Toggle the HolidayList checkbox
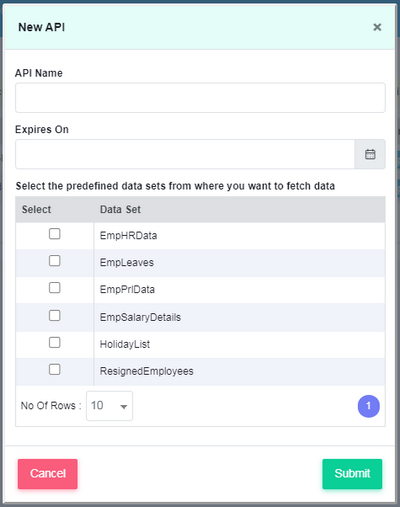 55,342
